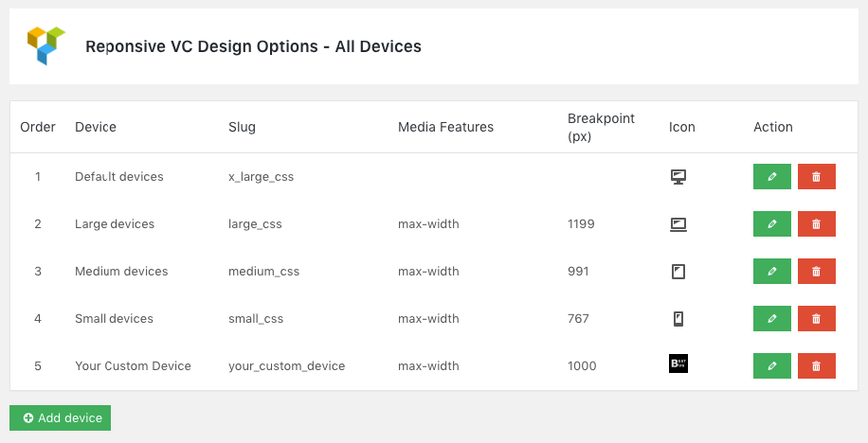
Task: Edit the Medium devices entry
Action: [771, 271]
